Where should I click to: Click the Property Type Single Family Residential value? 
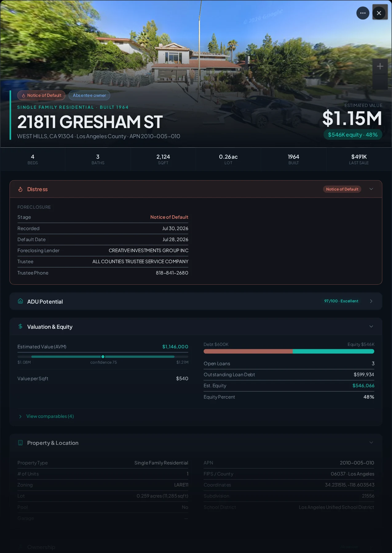[161, 463]
